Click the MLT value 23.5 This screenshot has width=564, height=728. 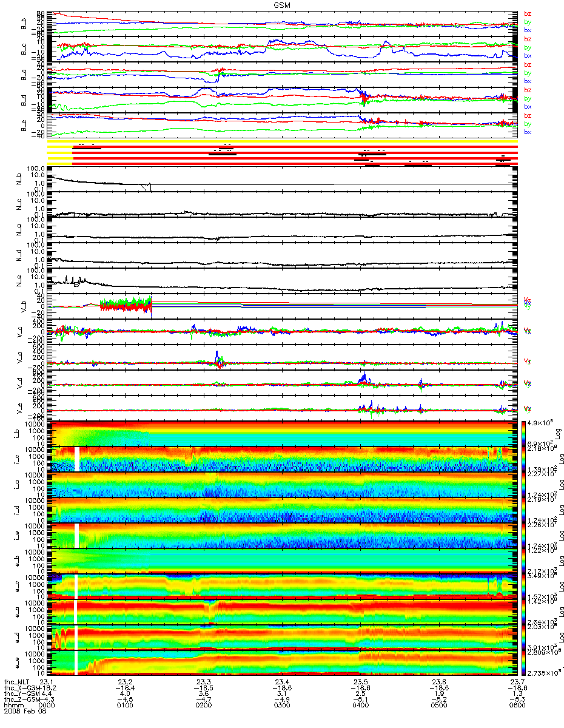(360, 682)
